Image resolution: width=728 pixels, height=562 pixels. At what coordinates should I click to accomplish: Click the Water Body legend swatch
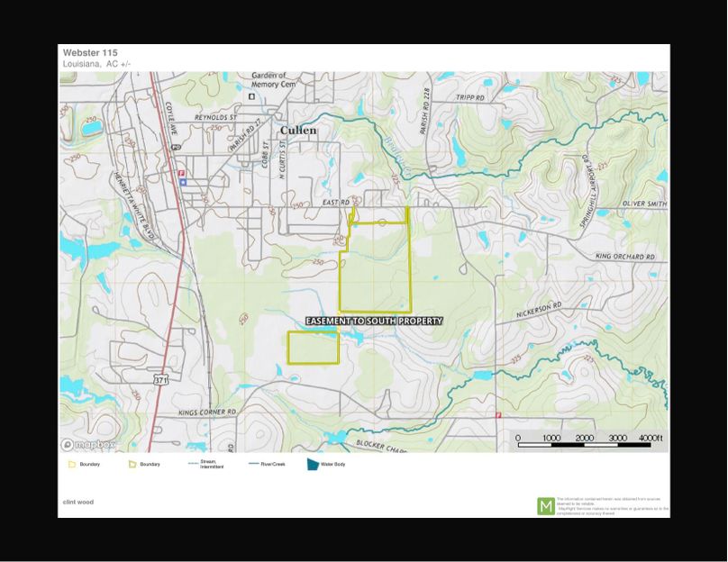pos(314,465)
